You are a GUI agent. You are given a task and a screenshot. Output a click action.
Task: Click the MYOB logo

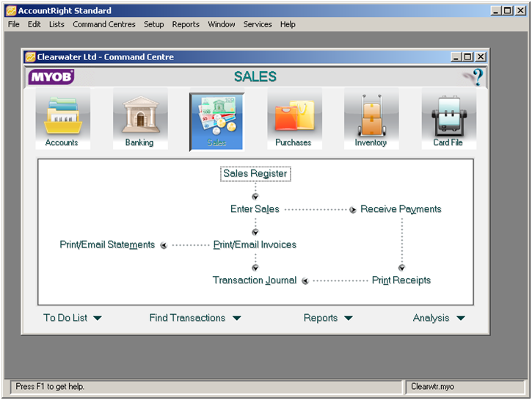(51, 76)
